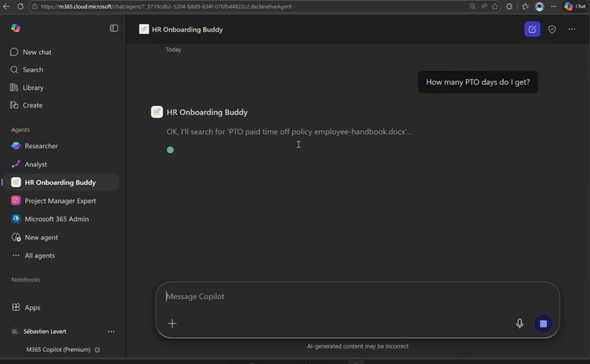
Task: Open the browser settings and more menu
Action: point(554,6)
